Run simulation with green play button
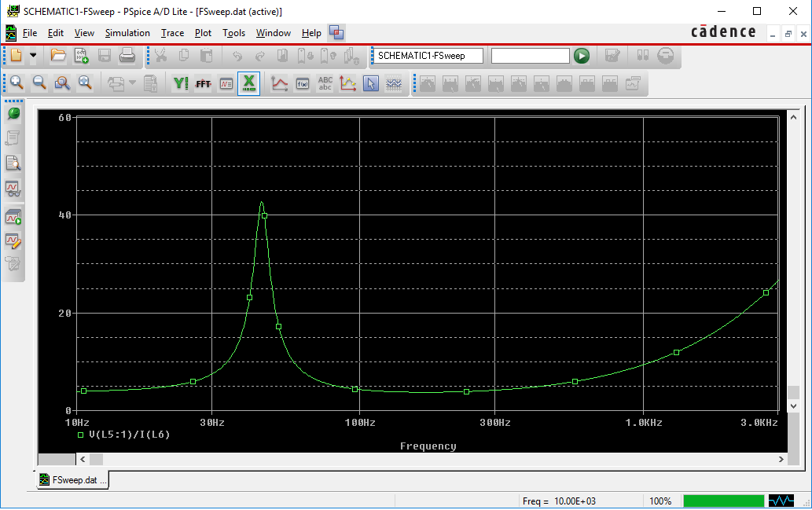This screenshot has width=812, height=510. pyautogui.click(x=582, y=56)
